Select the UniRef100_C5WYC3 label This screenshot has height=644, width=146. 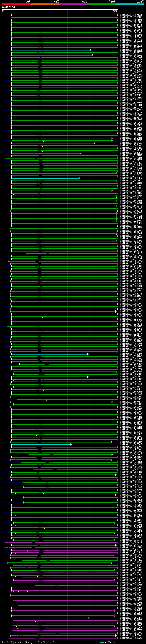(x=131, y=30)
